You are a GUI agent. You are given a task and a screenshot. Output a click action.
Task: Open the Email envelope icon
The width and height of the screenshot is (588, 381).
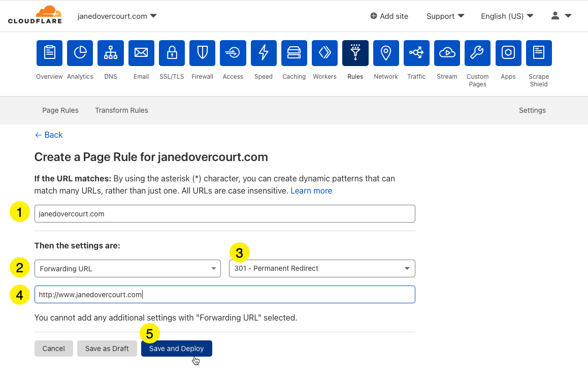[141, 53]
